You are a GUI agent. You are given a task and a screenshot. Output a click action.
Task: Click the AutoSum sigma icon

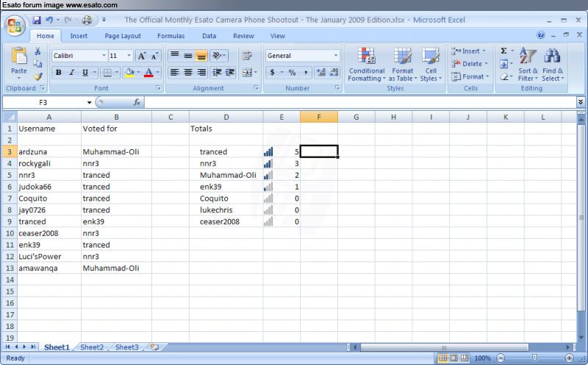coord(503,51)
